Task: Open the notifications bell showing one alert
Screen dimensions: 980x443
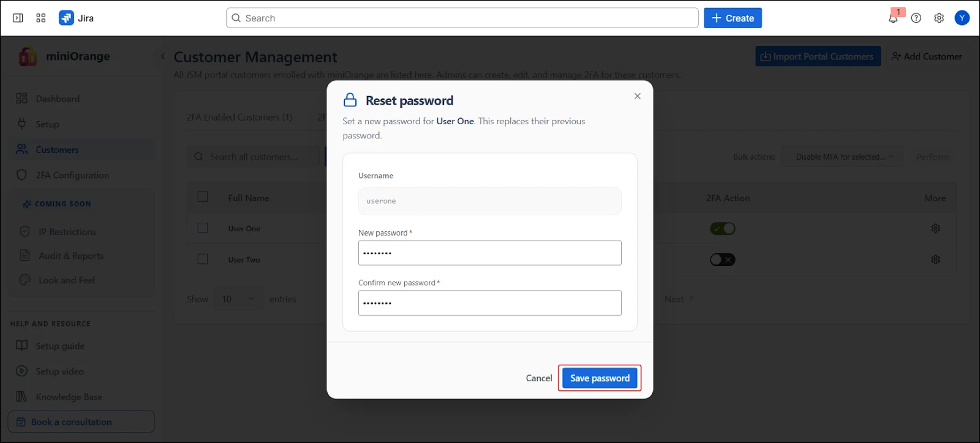Action: point(893,18)
